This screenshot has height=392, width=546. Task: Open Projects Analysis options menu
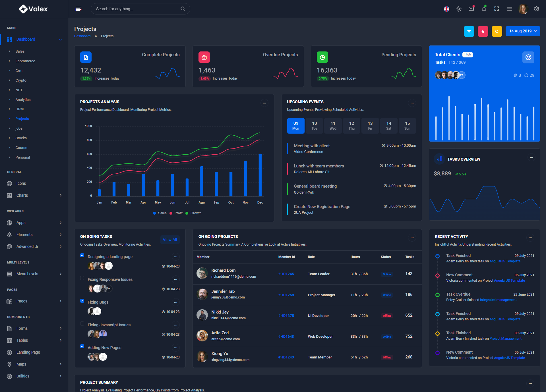click(264, 103)
